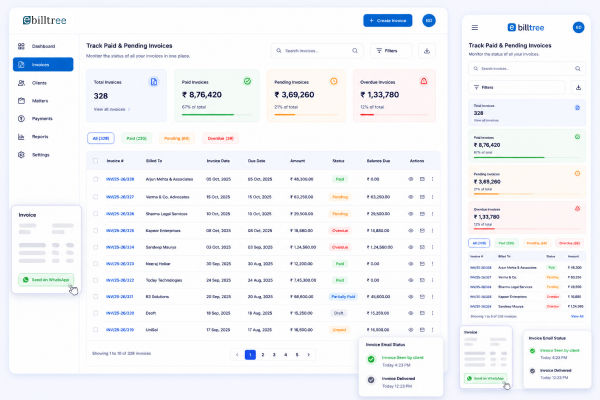
Task: Click the magnifier icon in the mobile search box
Action: (577, 69)
